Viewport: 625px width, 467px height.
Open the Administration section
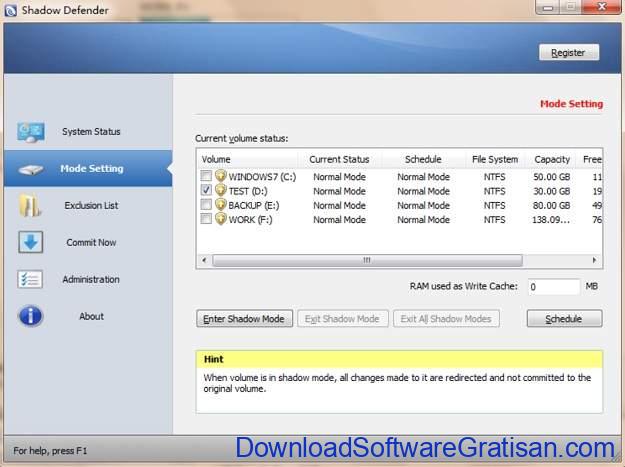pyautogui.click(x=88, y=279)
